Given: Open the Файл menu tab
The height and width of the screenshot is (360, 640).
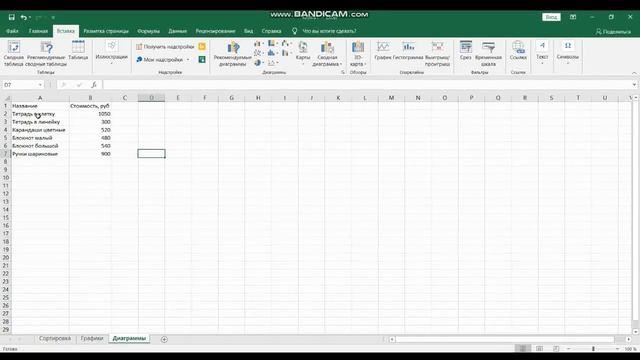Looking at the screenshot, I should tap(12, 31).
